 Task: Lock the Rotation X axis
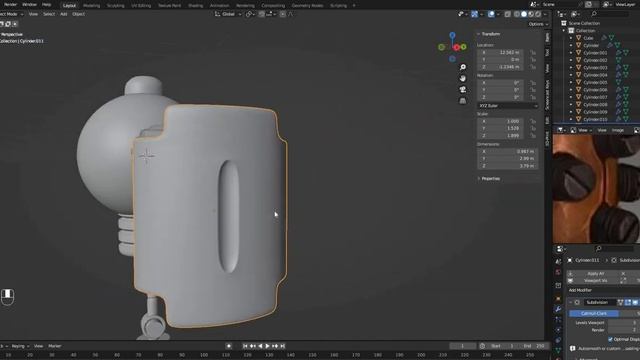533,82
